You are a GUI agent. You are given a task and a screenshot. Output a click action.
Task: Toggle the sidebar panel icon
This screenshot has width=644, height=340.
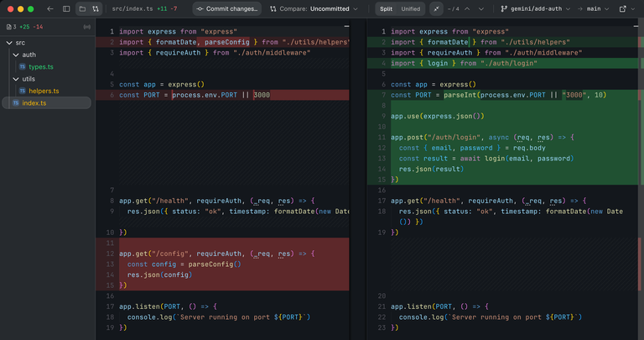[66, 8]
